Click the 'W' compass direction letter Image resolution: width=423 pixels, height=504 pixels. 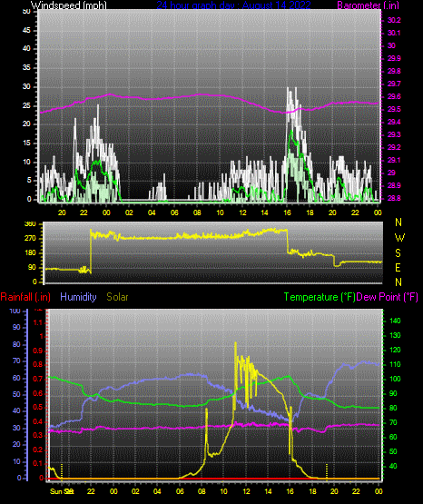[x=399, y=238]
